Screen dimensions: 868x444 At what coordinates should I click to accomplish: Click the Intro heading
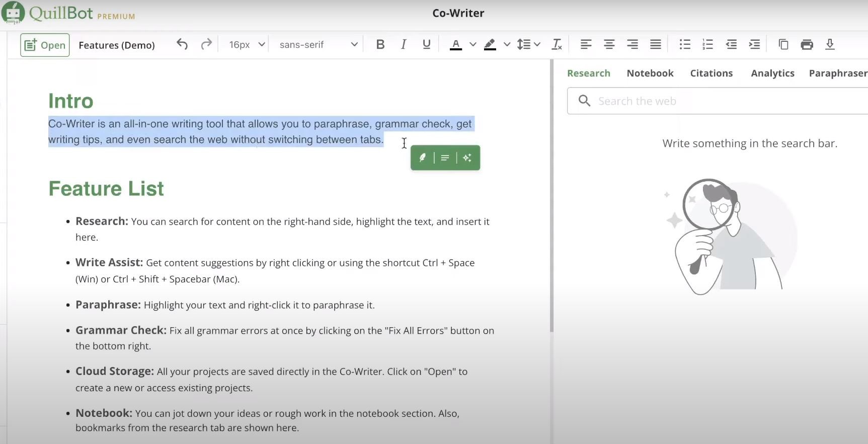click(71, 101)
